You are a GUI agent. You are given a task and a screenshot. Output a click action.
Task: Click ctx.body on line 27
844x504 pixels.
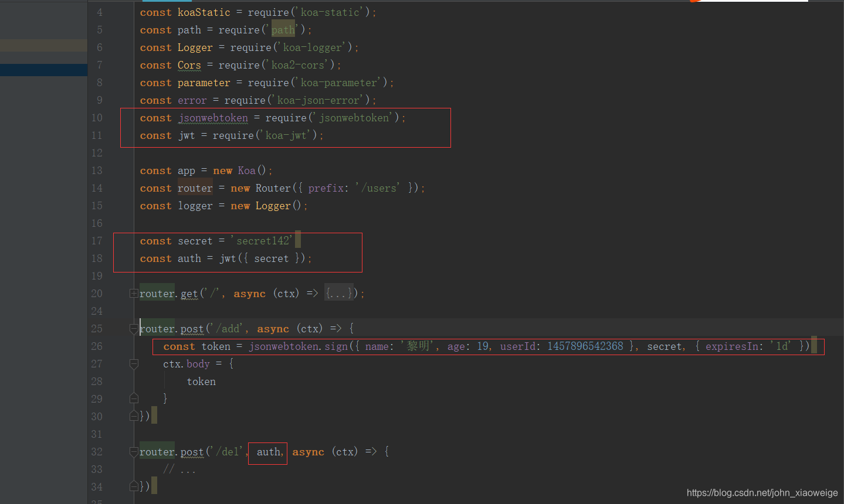(186, 364)
